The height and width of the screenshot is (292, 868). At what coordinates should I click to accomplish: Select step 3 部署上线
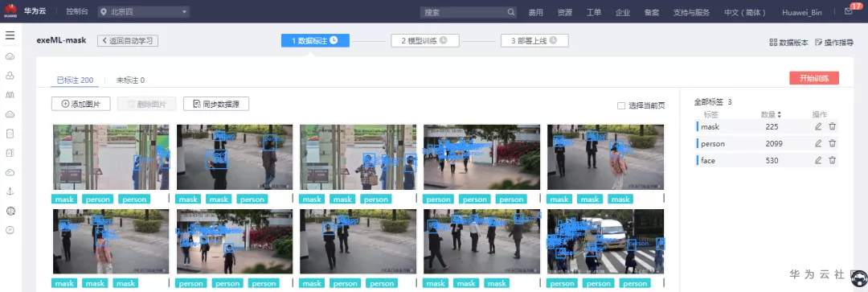[534, 40]
